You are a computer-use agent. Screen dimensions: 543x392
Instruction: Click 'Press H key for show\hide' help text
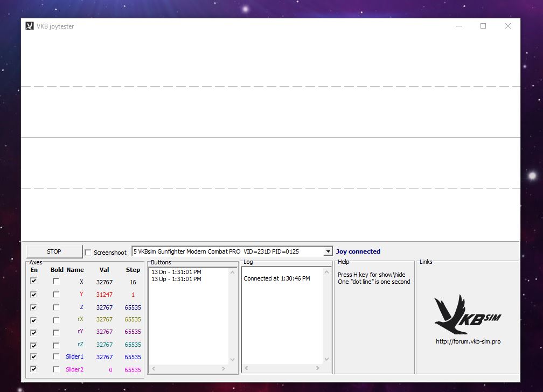pyautogui.click(x=372, y=275)
